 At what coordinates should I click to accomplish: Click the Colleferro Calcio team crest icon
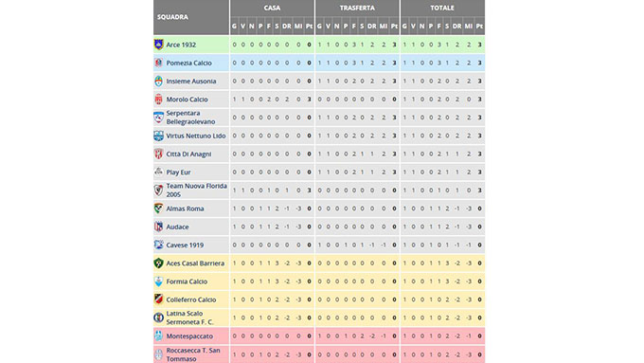point(158,299)
